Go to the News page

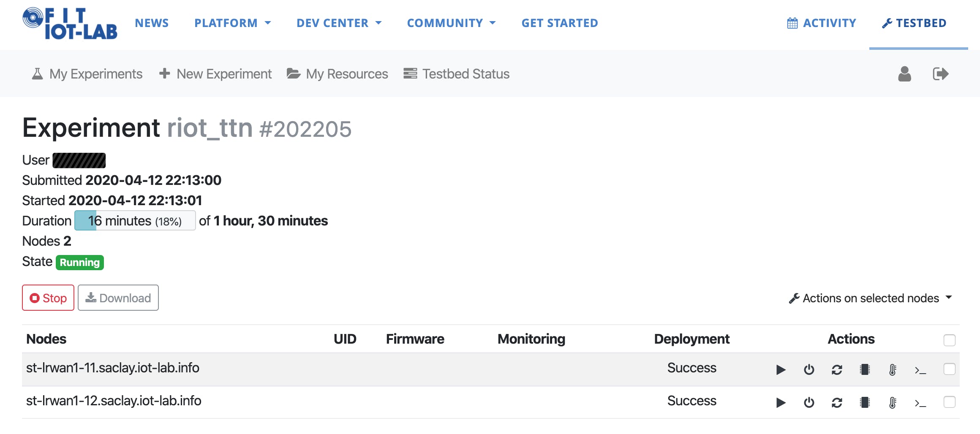point(152,23)
